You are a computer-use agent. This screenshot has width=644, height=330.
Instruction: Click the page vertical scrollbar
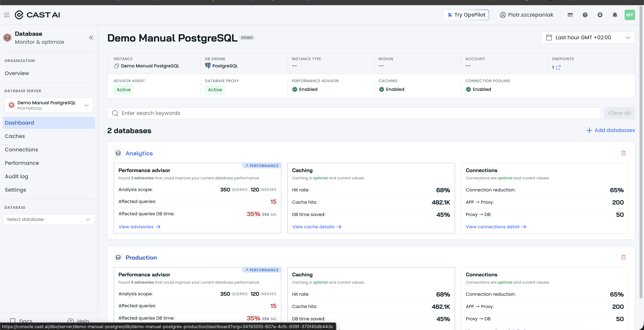(641, 152)
